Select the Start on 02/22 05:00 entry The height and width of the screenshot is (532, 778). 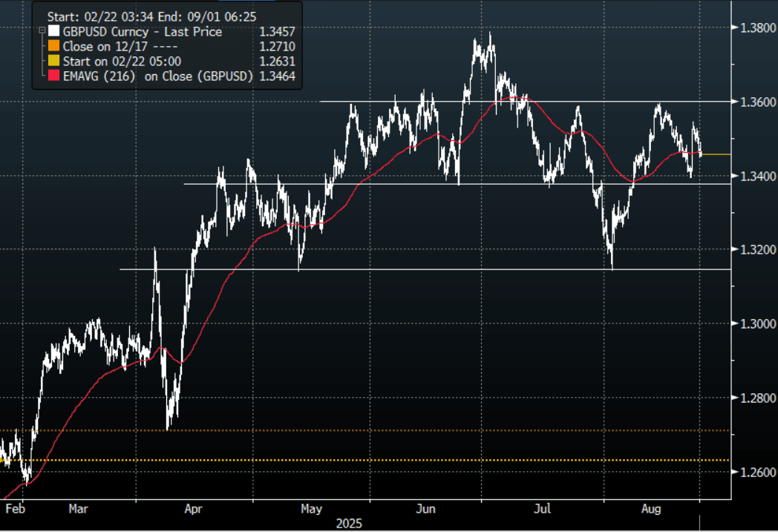point(122,62)
